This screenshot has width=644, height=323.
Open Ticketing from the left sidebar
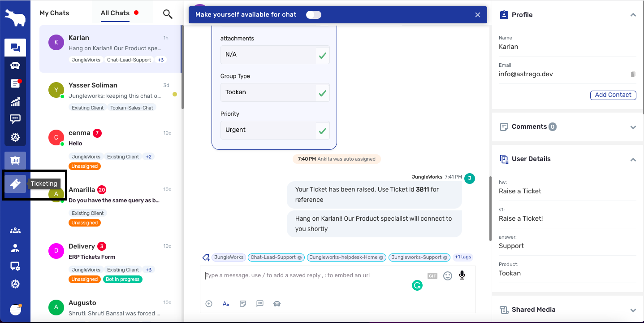(x=15, y=184)
